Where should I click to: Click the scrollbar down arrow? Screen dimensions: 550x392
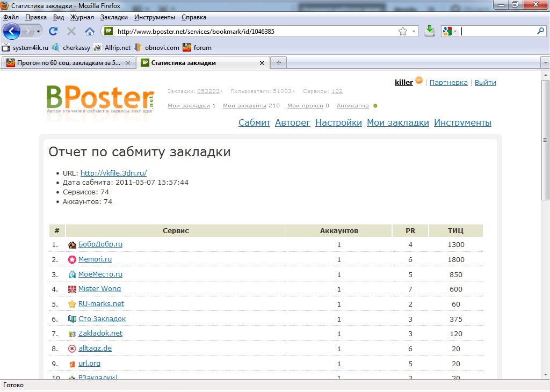pos(545,375)
